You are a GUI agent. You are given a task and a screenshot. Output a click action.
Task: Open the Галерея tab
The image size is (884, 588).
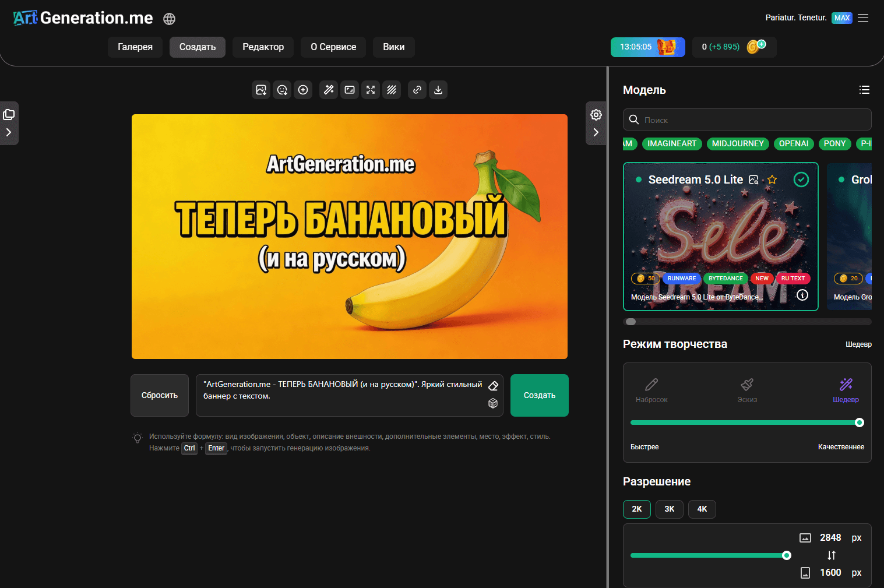click(135, 47)
